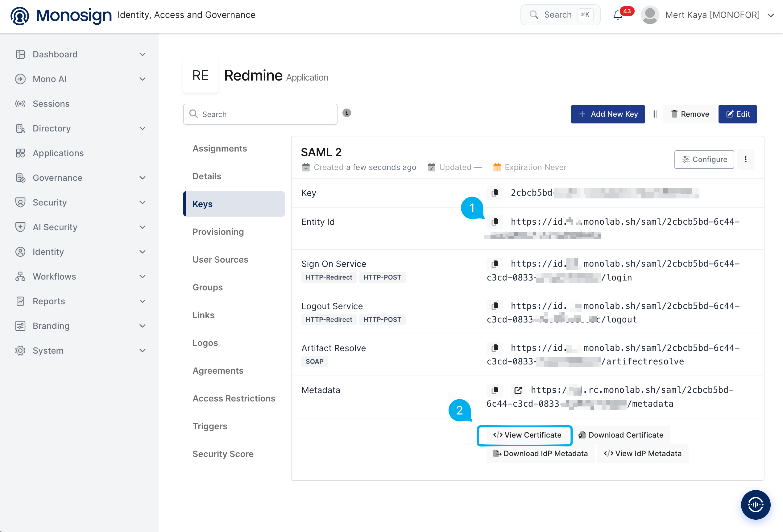Image resolution: width=783 pixels, height=532 pixels.
Task: Click the AI Security sidebar icon
Action: click(20, 227)
